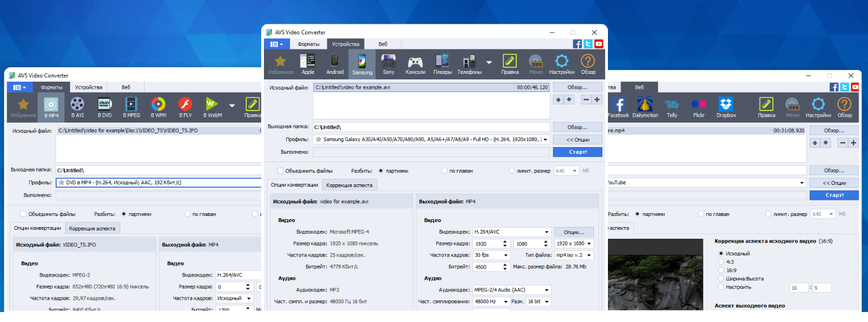Choose Dropbox upload in right window

pyautogui.click(x=726, y=107)
